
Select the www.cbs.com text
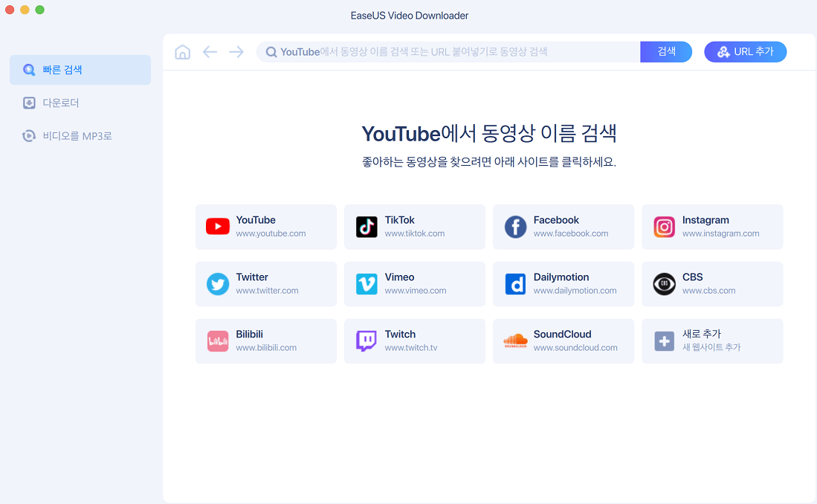pos(709,291)
